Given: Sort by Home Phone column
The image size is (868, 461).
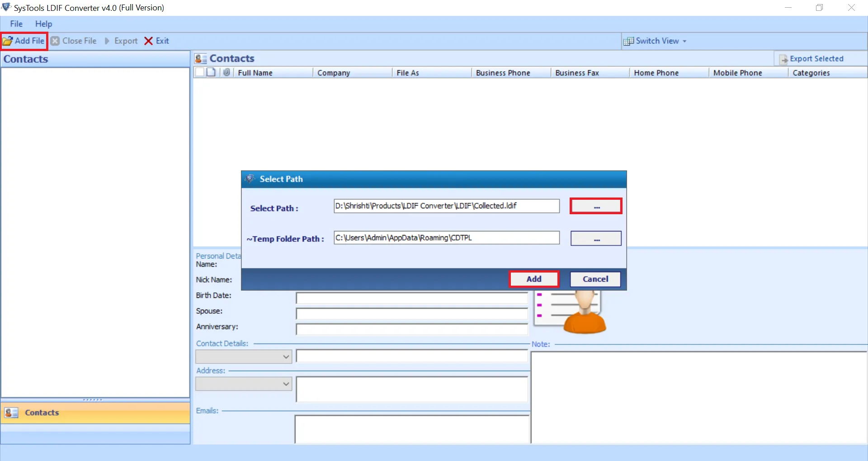Looking at the screenshot, I should [x=669, y=73].
